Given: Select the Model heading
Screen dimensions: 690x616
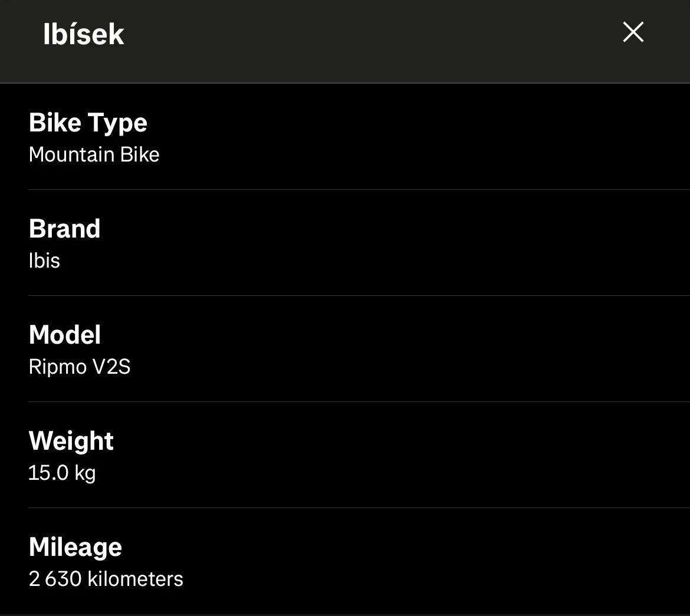Looking at the screenshot, I should click(x=64, y=335).
